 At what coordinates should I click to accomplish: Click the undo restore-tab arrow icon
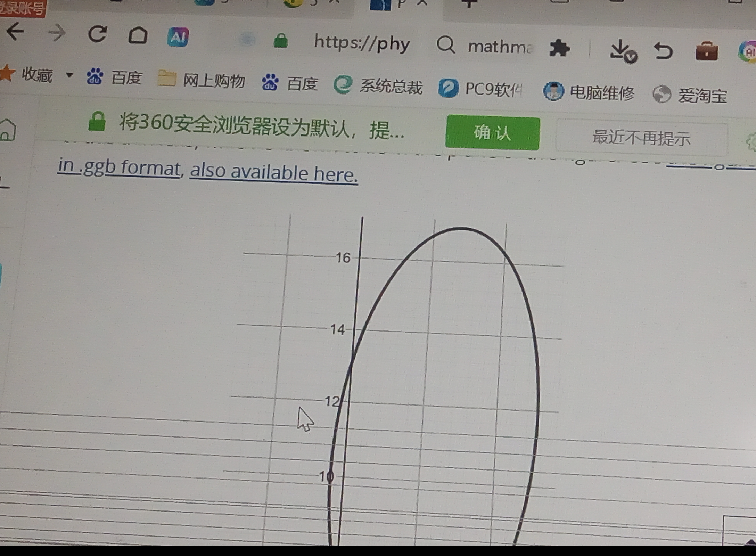click(x=664, y=51)
